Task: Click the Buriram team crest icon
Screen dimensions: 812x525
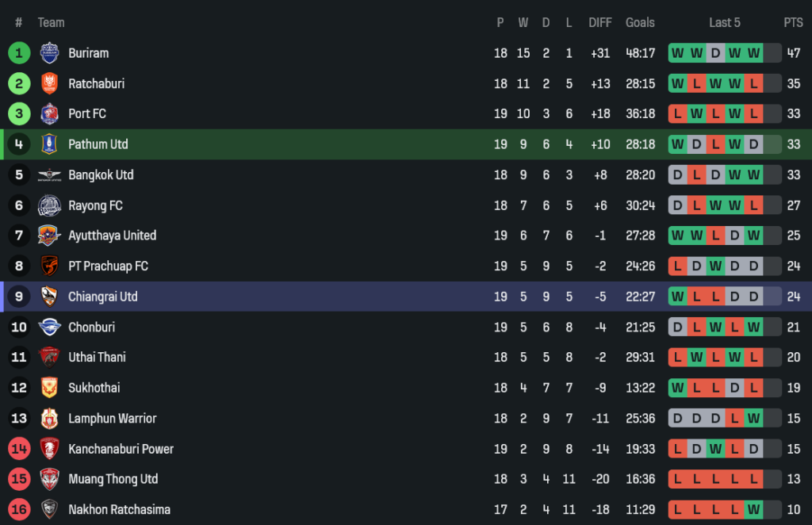Action: point(49,53)
